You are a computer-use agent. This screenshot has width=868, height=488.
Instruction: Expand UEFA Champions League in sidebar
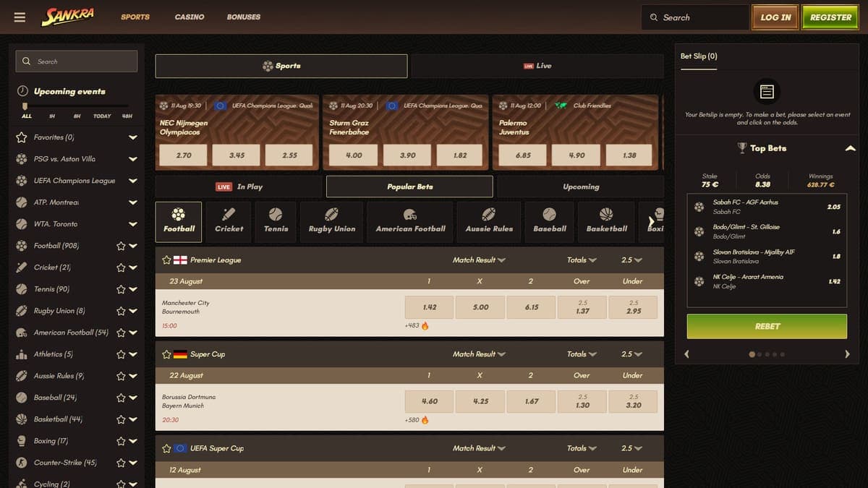coord(133,181)
